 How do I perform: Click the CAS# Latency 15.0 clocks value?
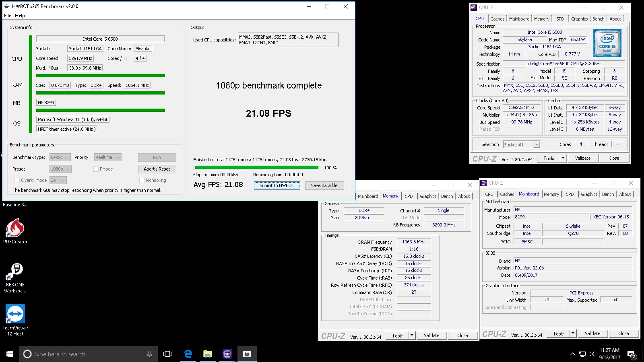point(414,257)
